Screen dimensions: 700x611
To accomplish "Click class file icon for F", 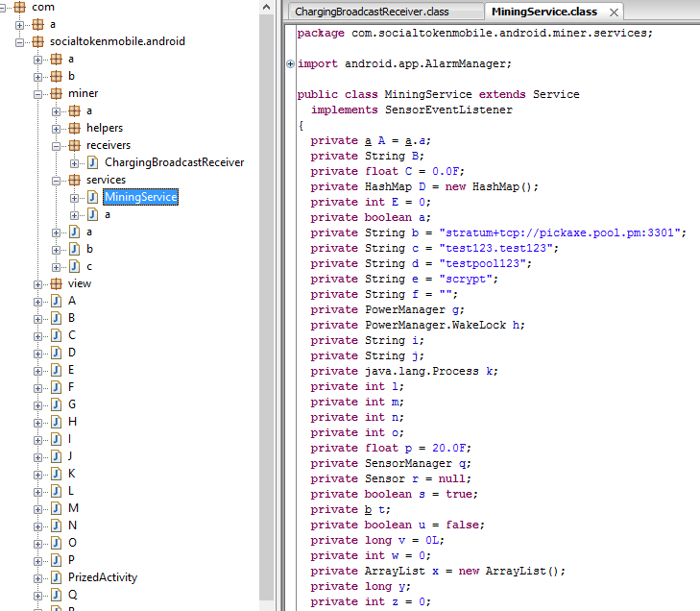I will click(57, 387).
